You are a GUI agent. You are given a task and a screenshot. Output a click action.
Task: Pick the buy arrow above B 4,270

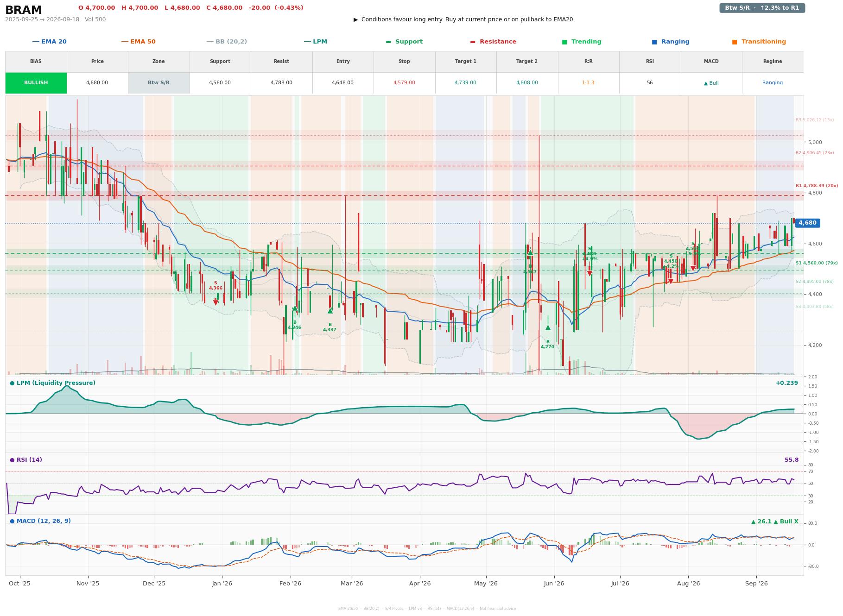[x=548, y=327]
